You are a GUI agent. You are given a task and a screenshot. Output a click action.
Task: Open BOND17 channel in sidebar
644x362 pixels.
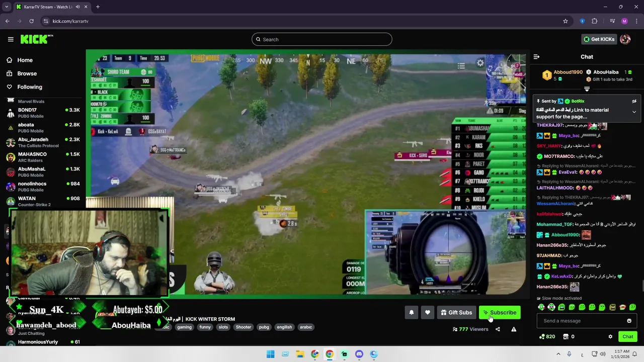tap(43, 113)
